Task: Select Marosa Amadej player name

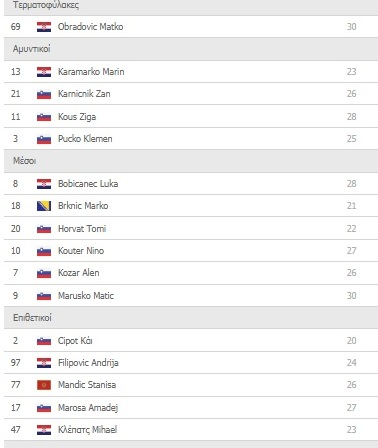Action: click(88, 408)
